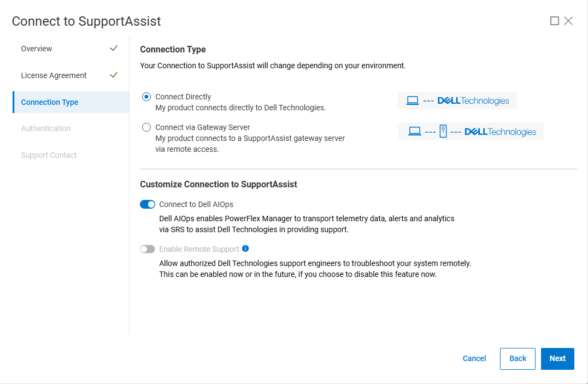The height and width of the screenshot is (384, 588).
Task: Click the laptop icon in gateway server diagram
Action: [x=416, y=131]
